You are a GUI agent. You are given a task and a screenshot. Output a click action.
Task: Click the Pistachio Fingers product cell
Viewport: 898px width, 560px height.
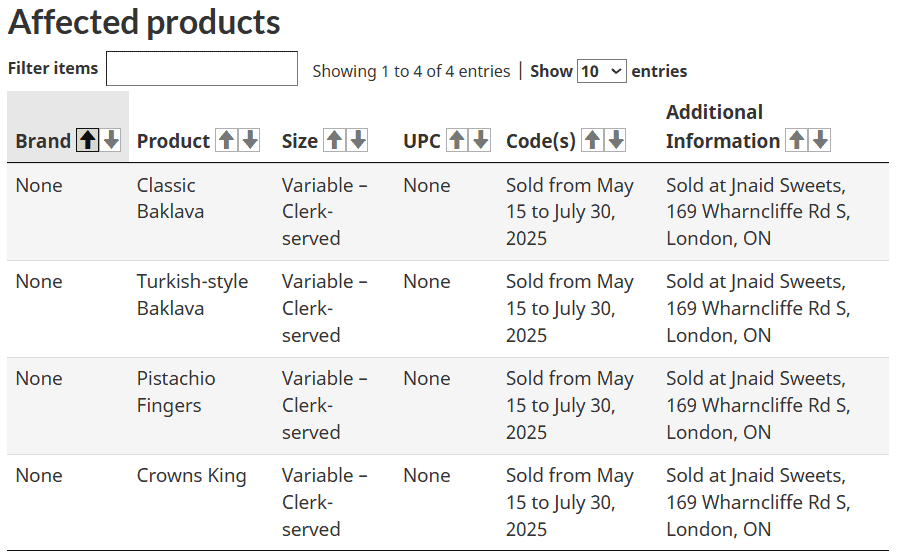[176, 392]
